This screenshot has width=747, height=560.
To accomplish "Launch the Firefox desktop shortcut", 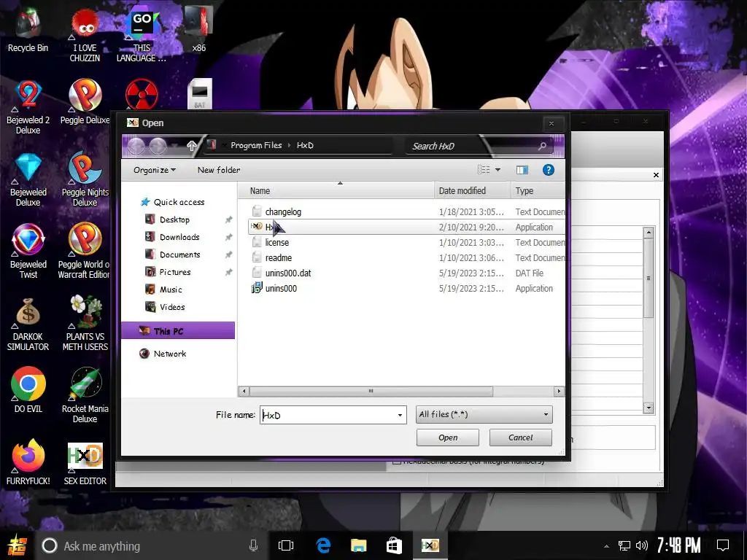I will point(28,462).
